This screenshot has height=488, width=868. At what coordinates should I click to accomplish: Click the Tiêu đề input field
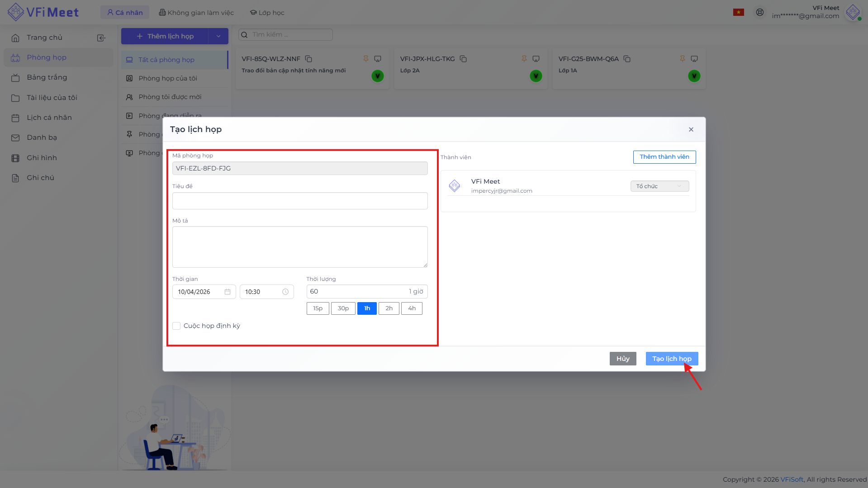(299, 201)
